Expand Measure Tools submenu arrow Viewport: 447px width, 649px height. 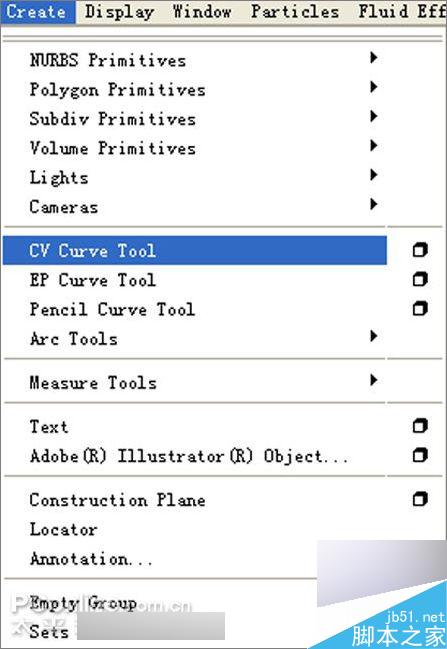pyautogui.click(x=373, y=380)
